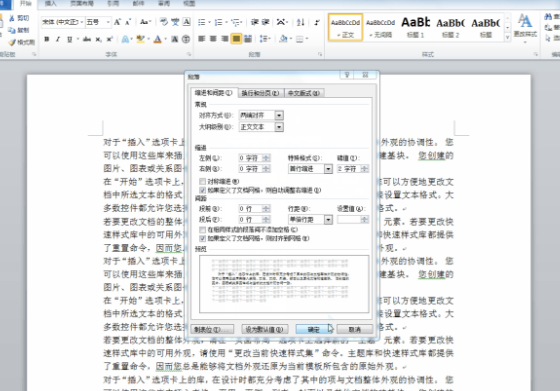The image size is (560, 391).
Task: Click the Superscript icon
Action: [110, 39]
